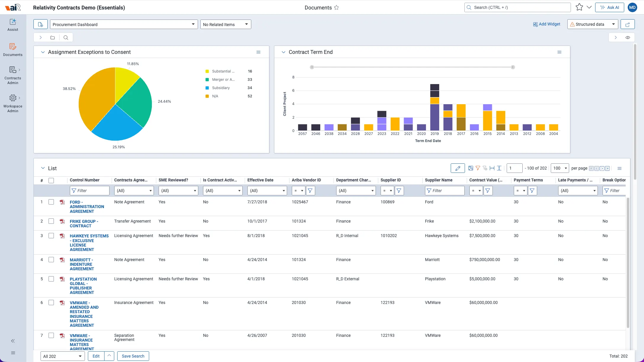644x362 pixels.
Task: Check the box for row 6 VMware Amended
Action: point(51,303)
